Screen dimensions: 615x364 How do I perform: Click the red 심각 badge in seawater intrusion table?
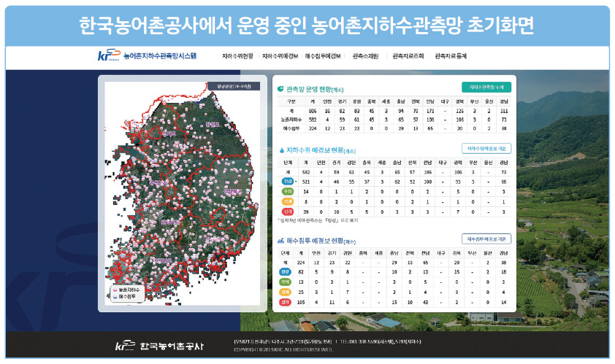(x=285, y=303)
